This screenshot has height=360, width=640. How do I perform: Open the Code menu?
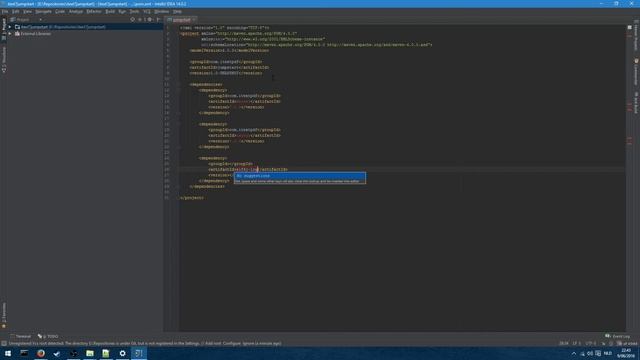pos(60,11)
